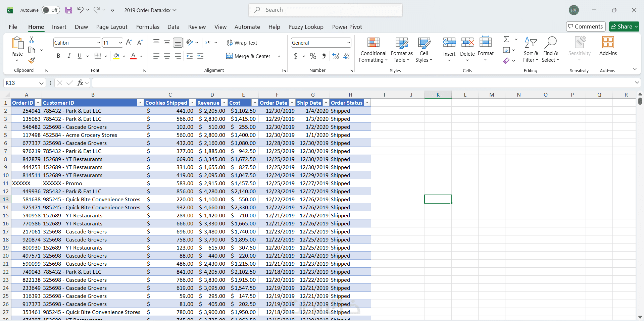Click the Insert cells button

(x=449, y=49)
